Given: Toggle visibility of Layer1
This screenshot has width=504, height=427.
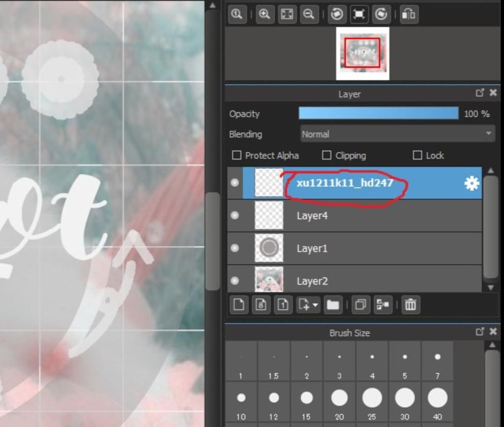Looking at the screenshot, I should pyautogui.click(x=235, y=248).
